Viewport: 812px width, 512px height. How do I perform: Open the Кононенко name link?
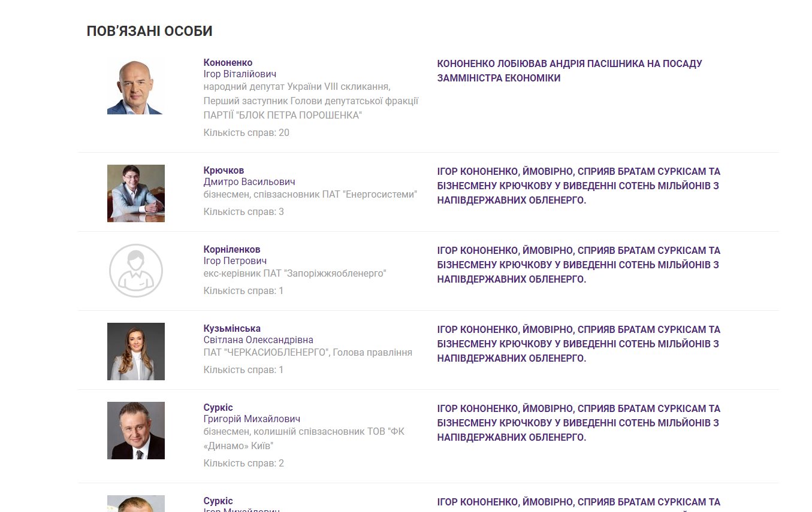pos(228,62)
